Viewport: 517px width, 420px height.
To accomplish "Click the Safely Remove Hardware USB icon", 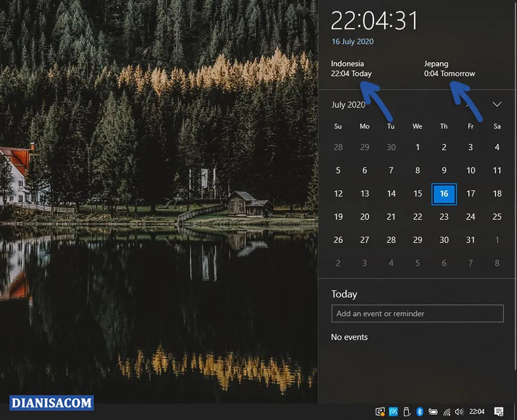I will coord(407,411).
